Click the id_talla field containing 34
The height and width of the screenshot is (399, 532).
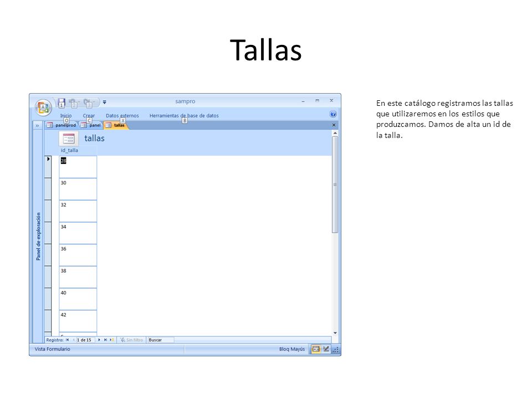tap(78, 233)
